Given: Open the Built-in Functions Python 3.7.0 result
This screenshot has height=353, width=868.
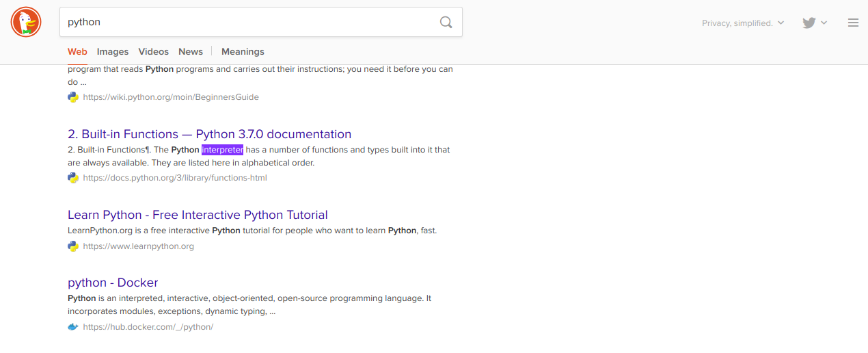Looking at the screenshot, I should point(210,134).
